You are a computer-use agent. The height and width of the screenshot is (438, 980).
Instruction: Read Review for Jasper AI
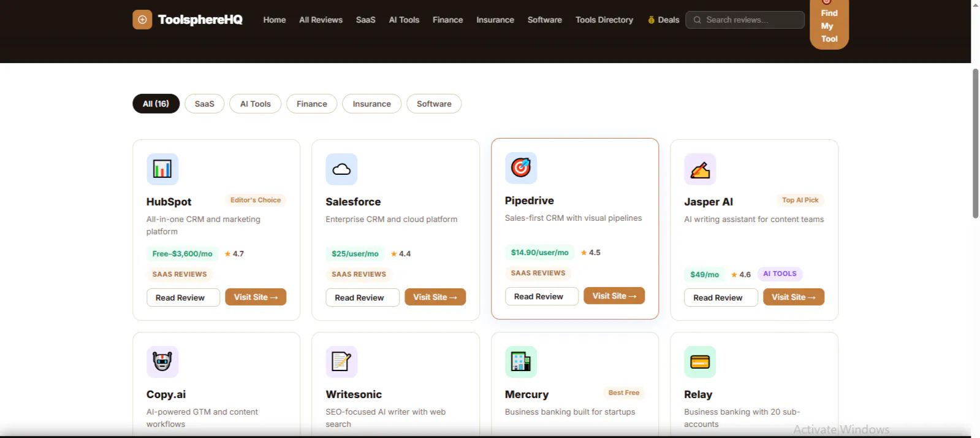(721, 298)
